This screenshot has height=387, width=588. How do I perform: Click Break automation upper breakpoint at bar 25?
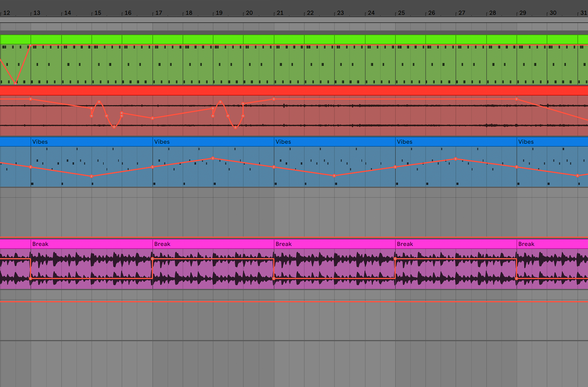click(395, 259)
